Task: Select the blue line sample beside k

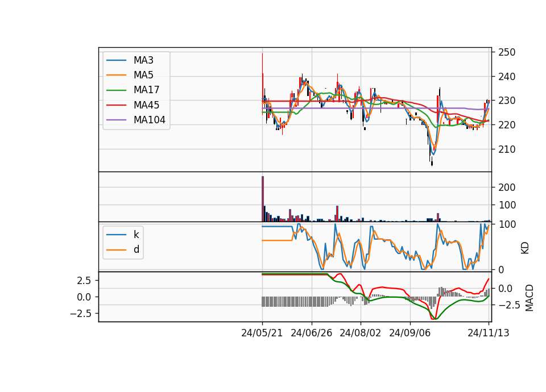Action: (116, 235)
